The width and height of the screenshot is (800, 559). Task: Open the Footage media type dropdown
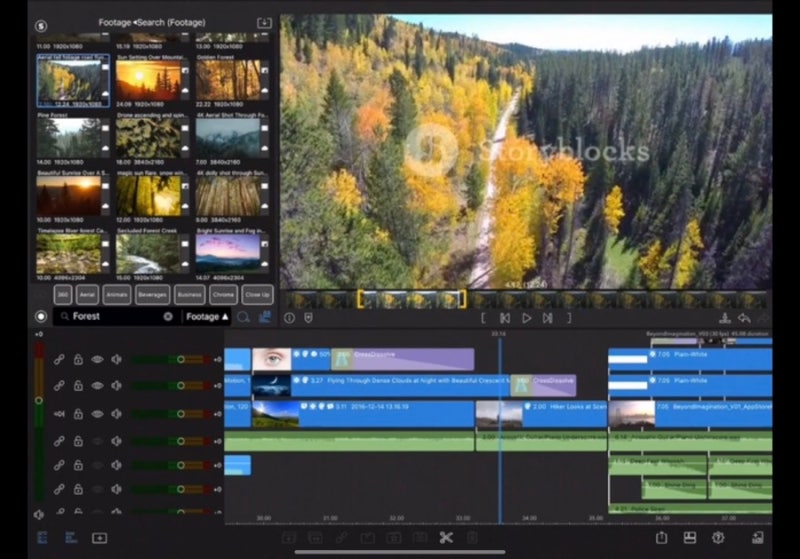pos(207,317)
